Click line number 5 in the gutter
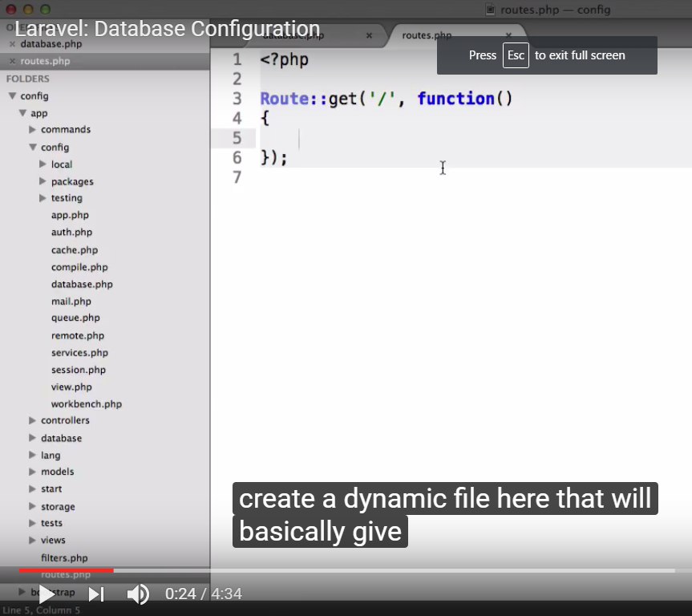692x616 pixels. pyautogui.click(x=237, y=138)
